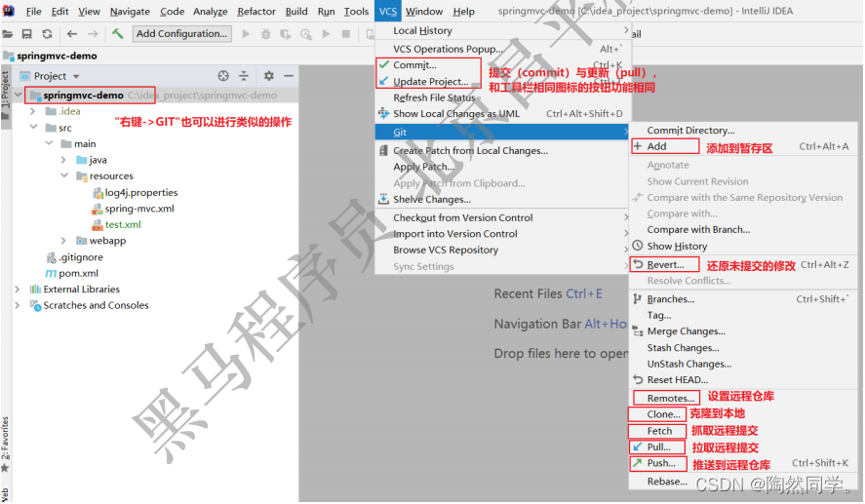Open Remotes... in Git submenu
Image resolution: width=865 pixels, height=504 pixels.
[743, 398]
